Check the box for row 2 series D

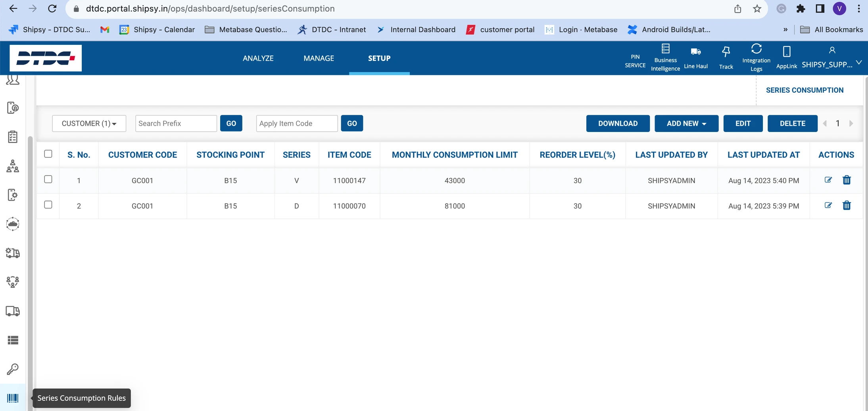48,205
